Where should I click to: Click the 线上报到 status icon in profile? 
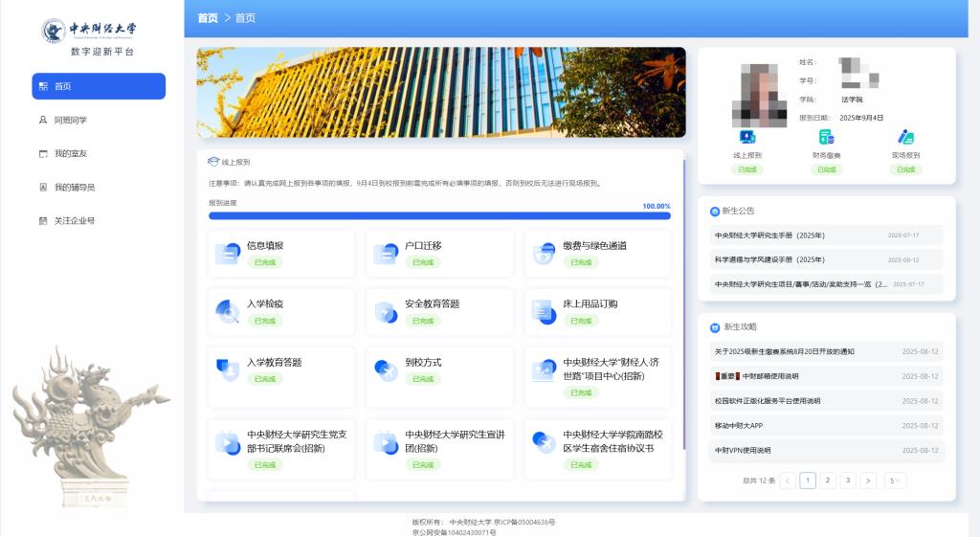click(747, 137)
